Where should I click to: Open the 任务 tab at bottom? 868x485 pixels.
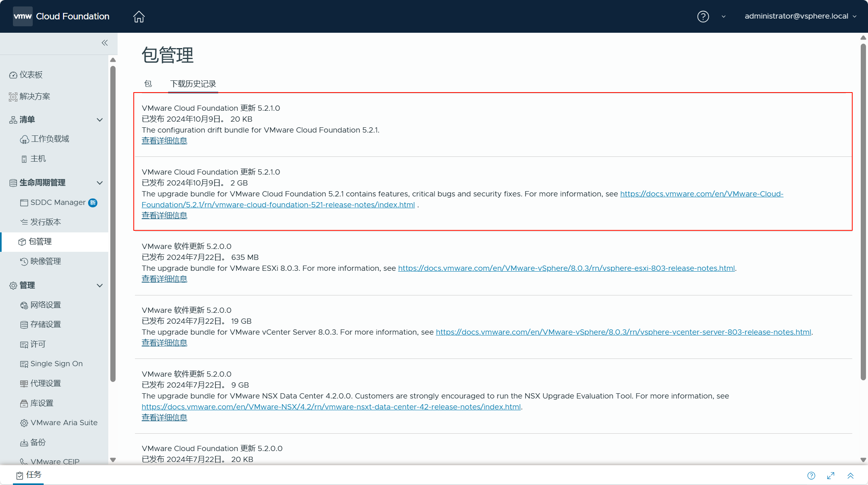(29, 475)
